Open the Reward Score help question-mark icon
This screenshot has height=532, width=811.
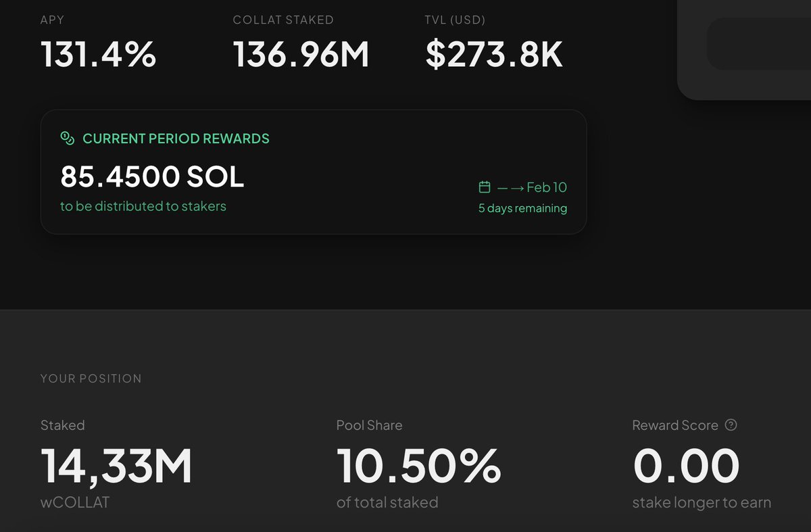coord(731,425)
